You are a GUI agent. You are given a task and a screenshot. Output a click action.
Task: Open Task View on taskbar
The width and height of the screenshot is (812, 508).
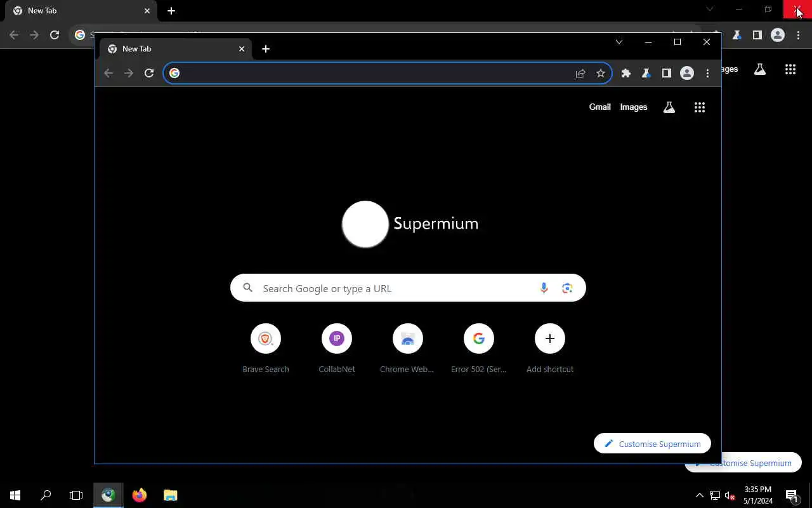coord(76,495)
